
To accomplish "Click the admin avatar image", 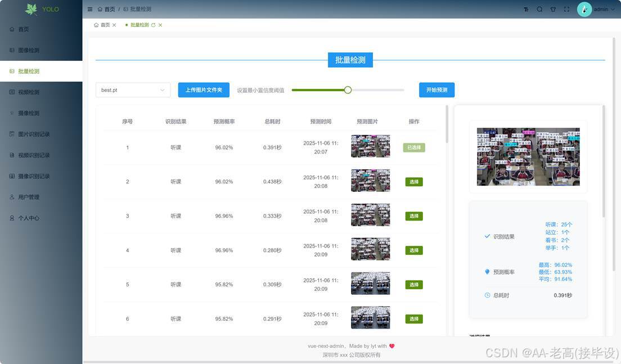I will pos(584,9).
